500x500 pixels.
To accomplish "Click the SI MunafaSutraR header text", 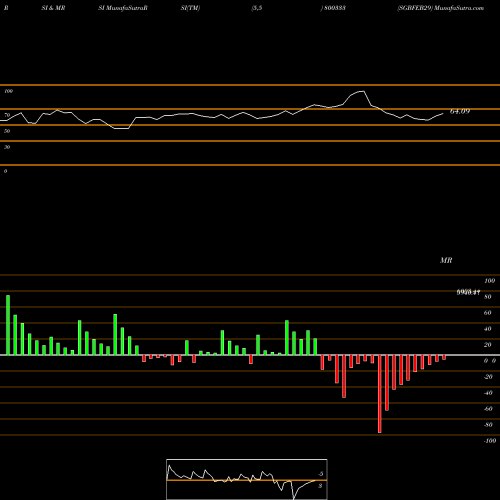I will 123,8.
